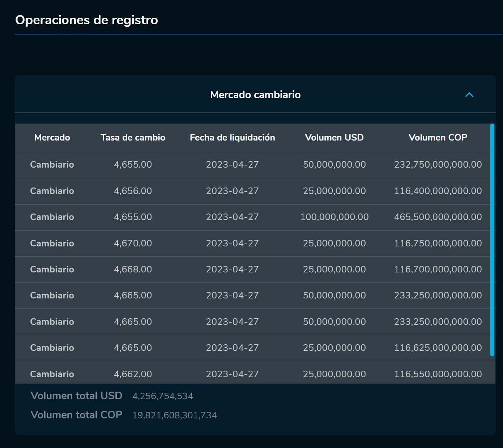Image resolution: width=503 pixels, height=448 pixels.
Task: Select the 116,625,000,000.00 COP volume cell
Action: pyautogui.click(x=438, y=348)
